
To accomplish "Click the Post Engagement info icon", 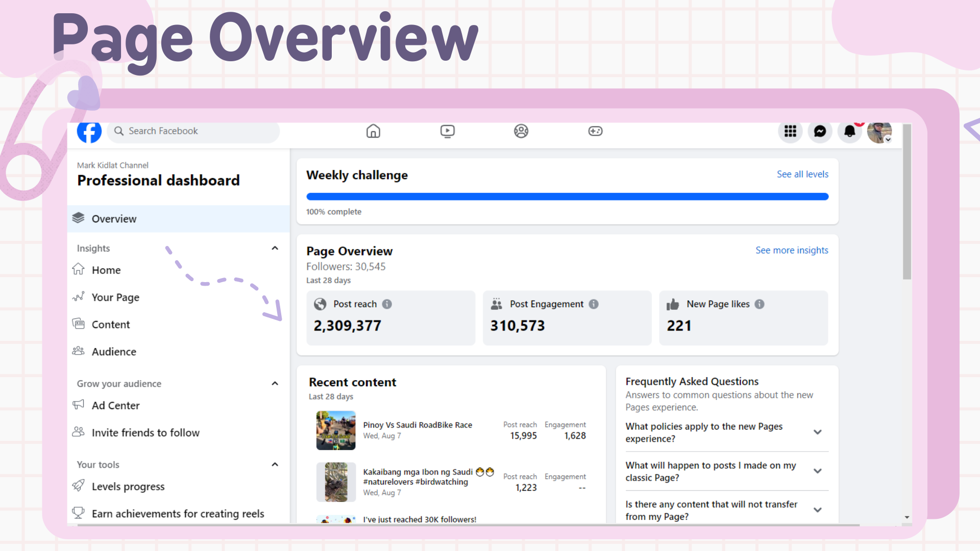I will point(594,304).
